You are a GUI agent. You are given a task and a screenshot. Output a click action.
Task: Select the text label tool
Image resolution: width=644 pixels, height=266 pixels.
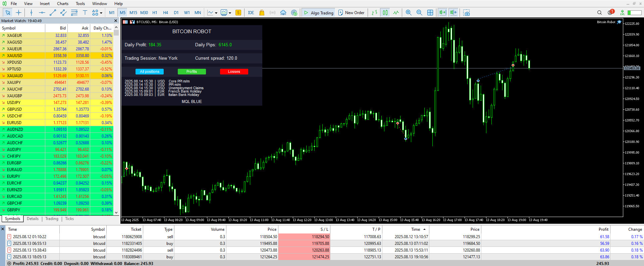pyautogui.click(x=85, y=13)
